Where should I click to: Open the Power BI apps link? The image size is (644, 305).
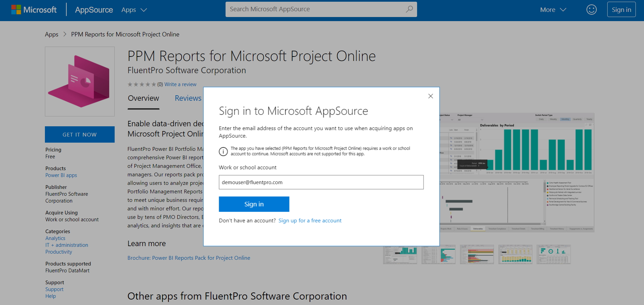tap(61, 175)
